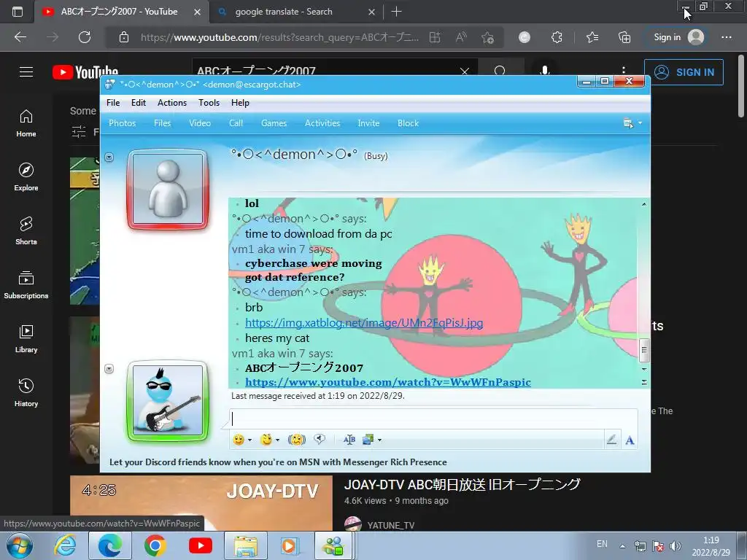Viewport: 747px width, 560px height.
Task: Click the Read aloud icon in address bar
Action: click(x=461, y=37)
